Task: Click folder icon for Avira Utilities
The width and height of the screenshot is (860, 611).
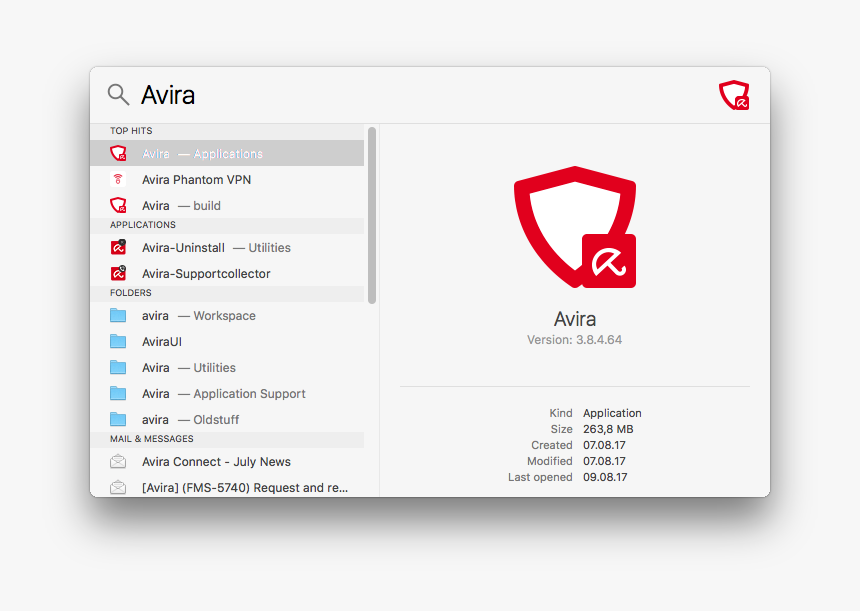Action: pyautogui.click(x=118, y=367)
